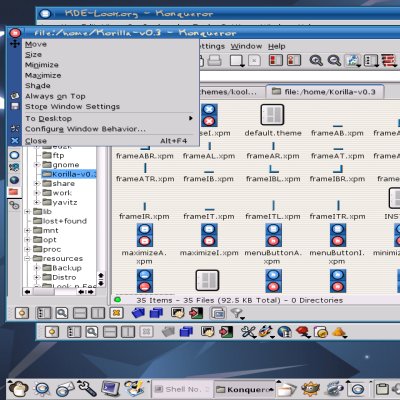This screenshot has width=400, height=400.
Task: Click the globe document icon in KDE-Look window
Action: pyautogui.click(x=284, y=332)
